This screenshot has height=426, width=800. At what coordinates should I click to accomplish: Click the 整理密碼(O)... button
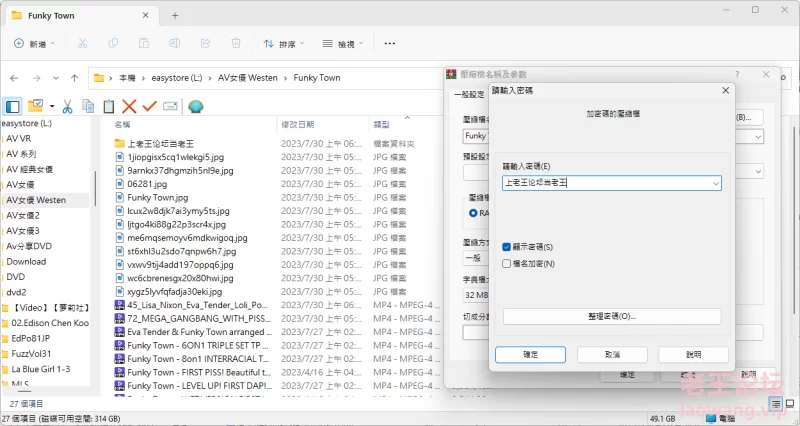click(x=612, y=316)
